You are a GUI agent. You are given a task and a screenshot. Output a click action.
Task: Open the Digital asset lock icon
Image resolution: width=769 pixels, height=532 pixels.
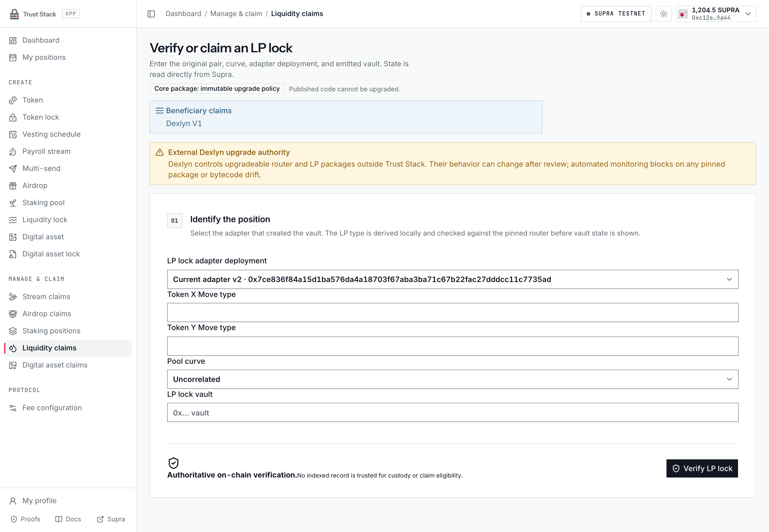click(x=13, y=254)
